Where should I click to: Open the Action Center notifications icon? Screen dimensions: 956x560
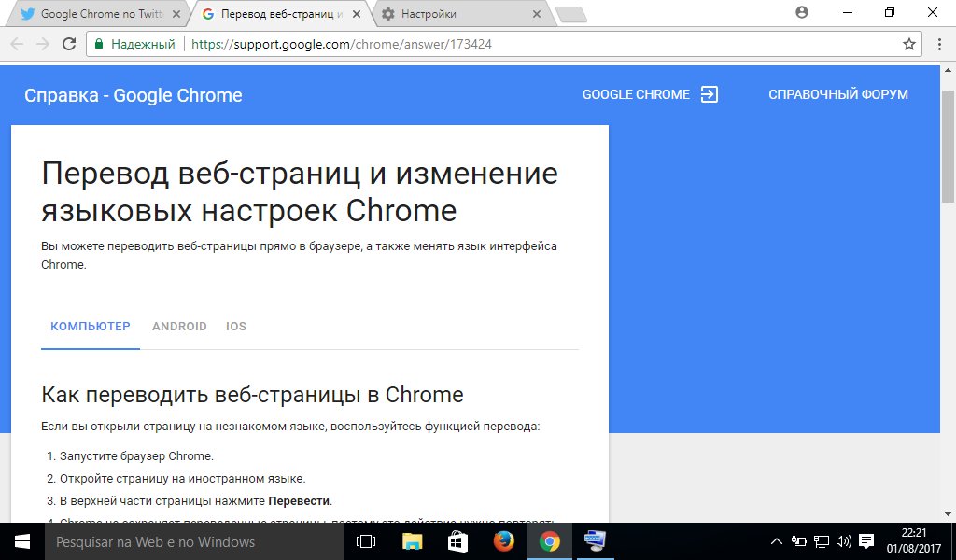tap(866, 541)
